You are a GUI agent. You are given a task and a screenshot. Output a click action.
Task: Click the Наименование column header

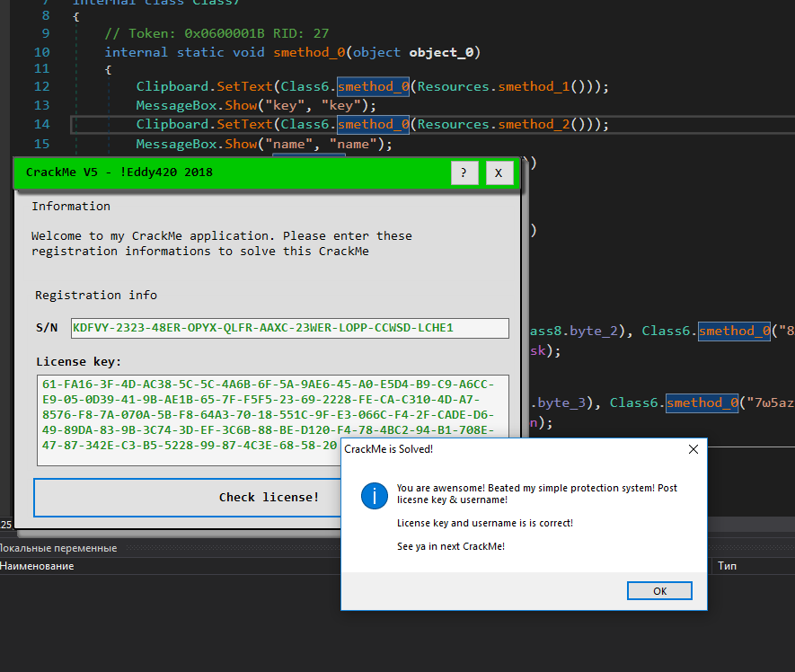click(x=40, y=566)
